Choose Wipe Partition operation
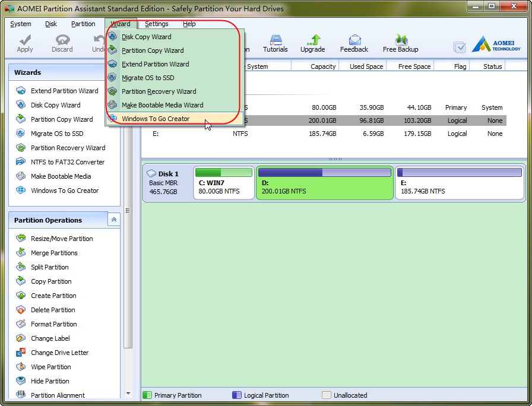Screen dimensions: 532x406 [43, 367]
